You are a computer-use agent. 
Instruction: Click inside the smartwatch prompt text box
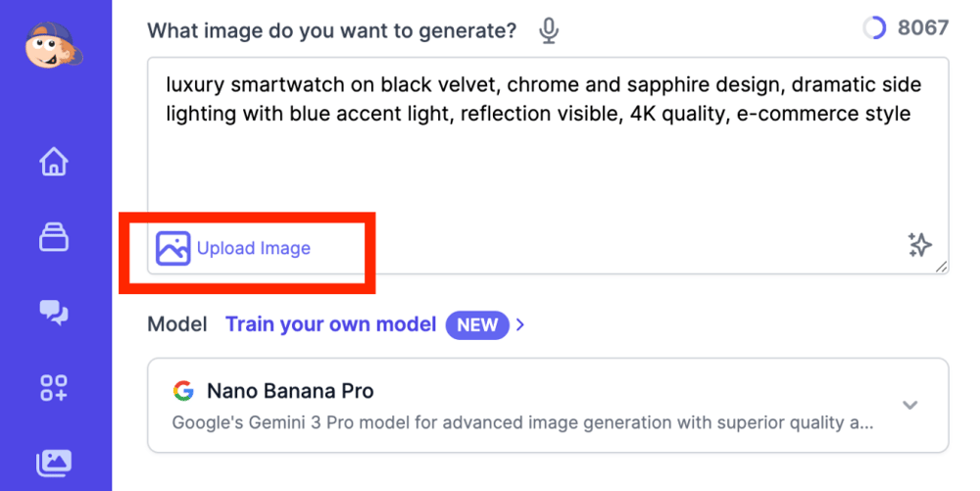coord(547,157)
